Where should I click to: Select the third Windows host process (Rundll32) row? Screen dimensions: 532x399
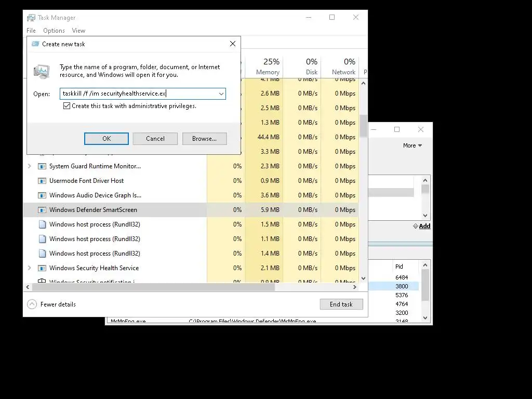point(191,254)
